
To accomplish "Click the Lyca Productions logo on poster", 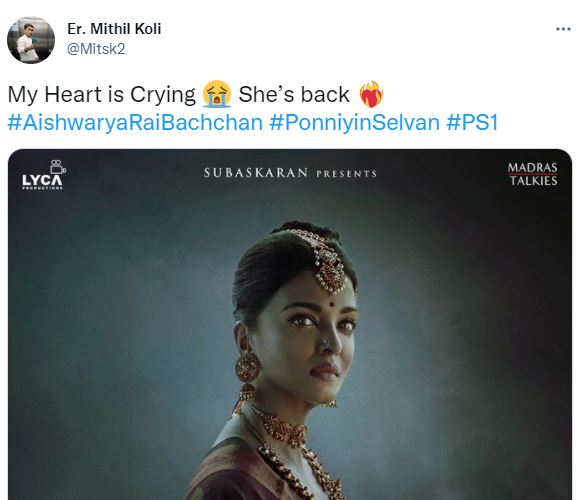I will (42, 175).
